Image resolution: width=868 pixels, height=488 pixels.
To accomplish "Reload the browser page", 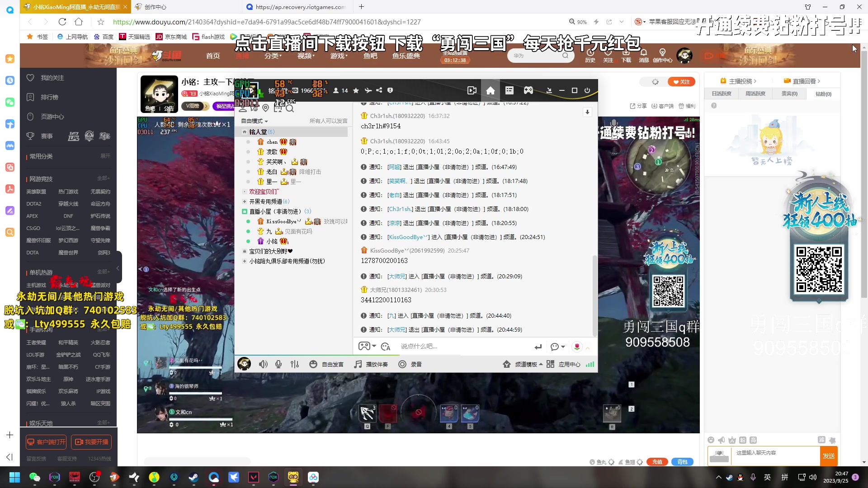I will [x=62, y=22].
